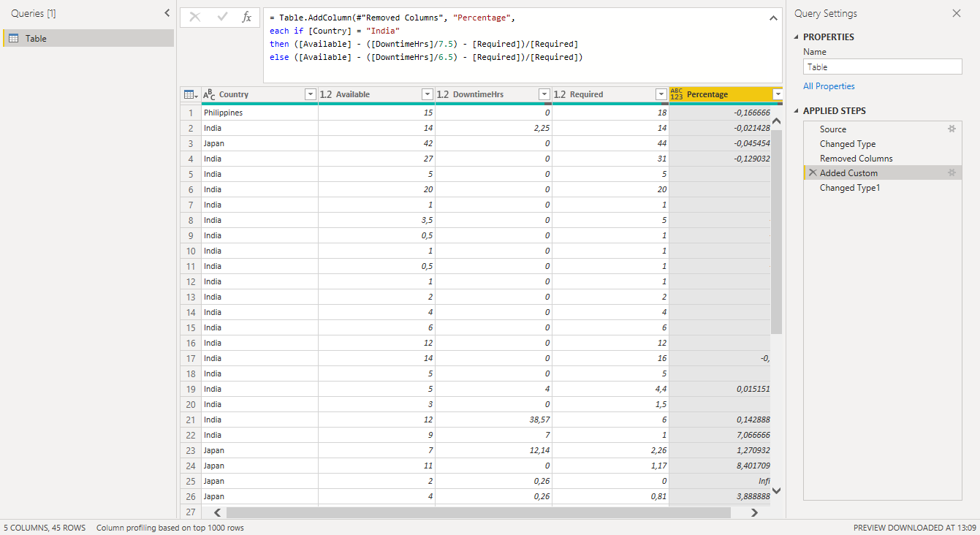Select row number 10 header
Screen dimensions: 980x535
(191, 251)
